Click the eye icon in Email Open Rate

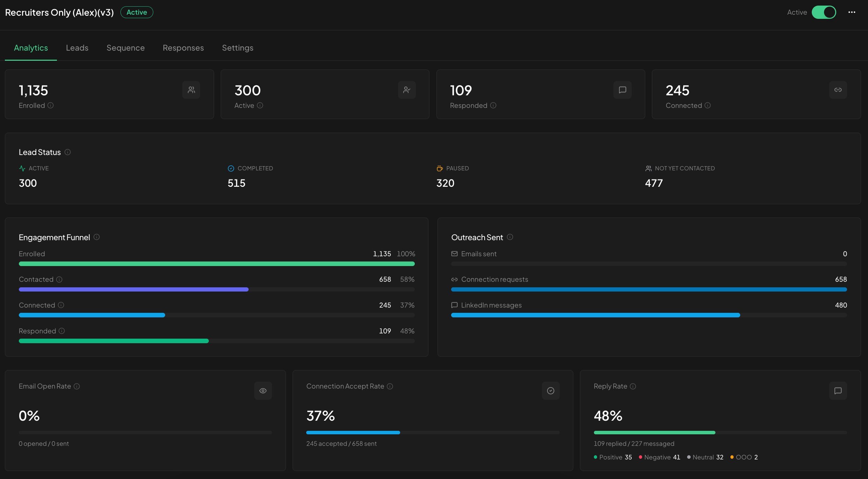click(x=263, y=391)
